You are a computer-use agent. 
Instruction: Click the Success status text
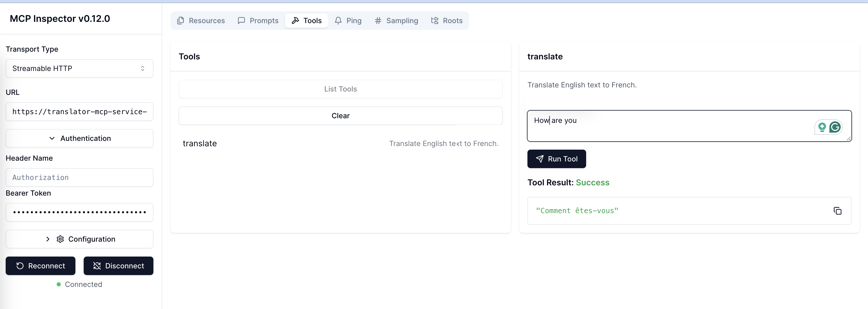tap(592, 183)
